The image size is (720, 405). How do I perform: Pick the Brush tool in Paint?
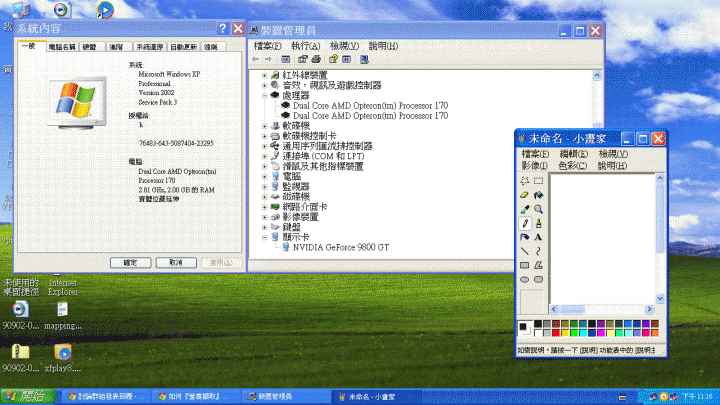pyautogui.click(x=539, y=223)
